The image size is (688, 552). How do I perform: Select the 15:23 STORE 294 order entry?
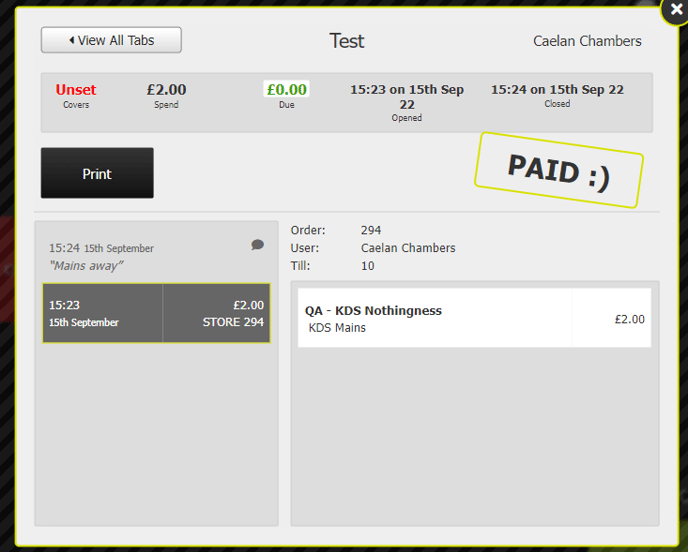(156, 313)
